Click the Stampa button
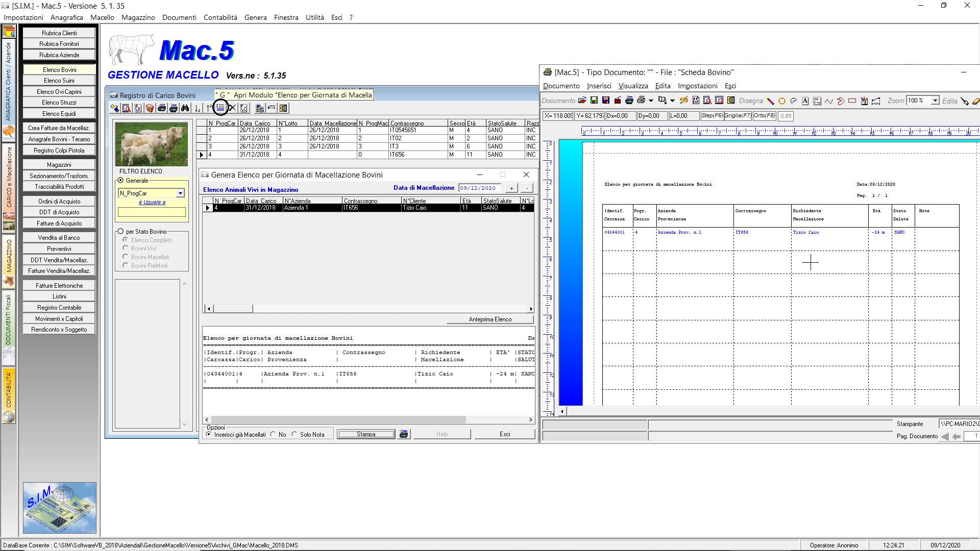Image resolution: width=980 pixels, height=551 pixels. [x=365, y=434]
